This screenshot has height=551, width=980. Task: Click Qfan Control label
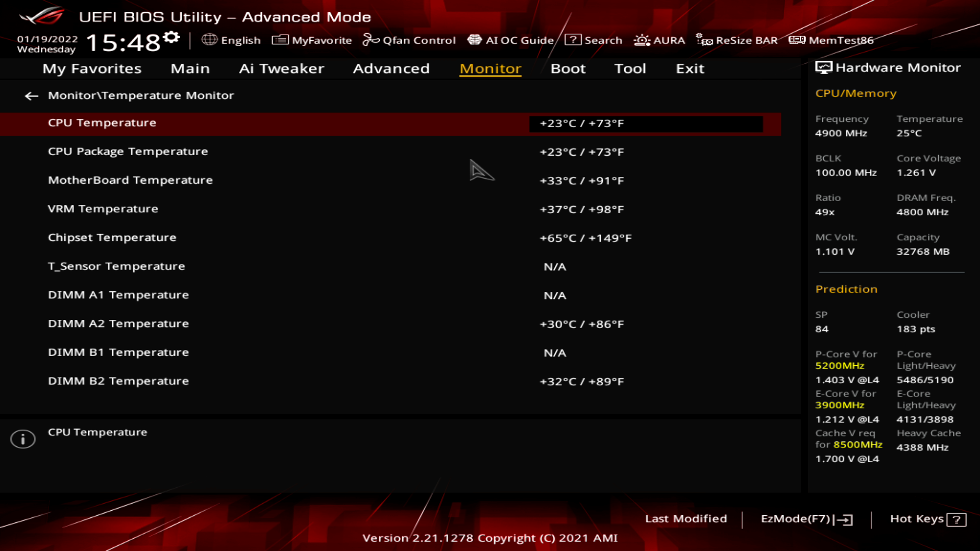point(419,40)
